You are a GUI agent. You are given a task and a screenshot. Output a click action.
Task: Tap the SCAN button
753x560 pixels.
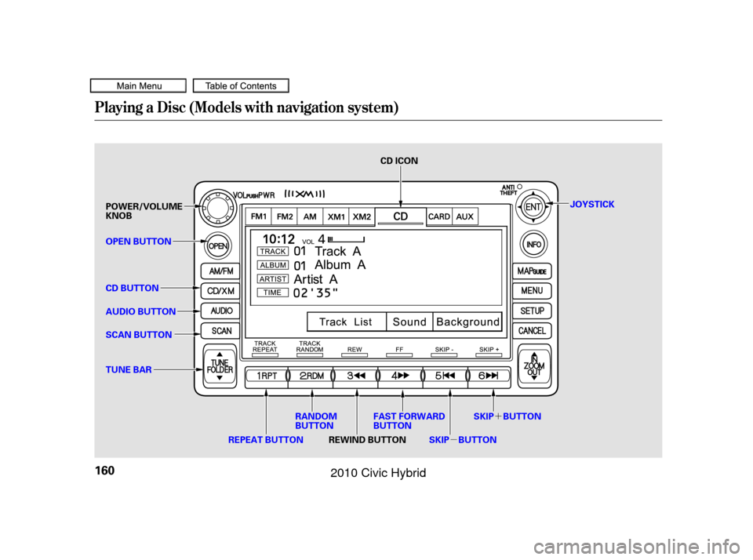click(220, 331)
